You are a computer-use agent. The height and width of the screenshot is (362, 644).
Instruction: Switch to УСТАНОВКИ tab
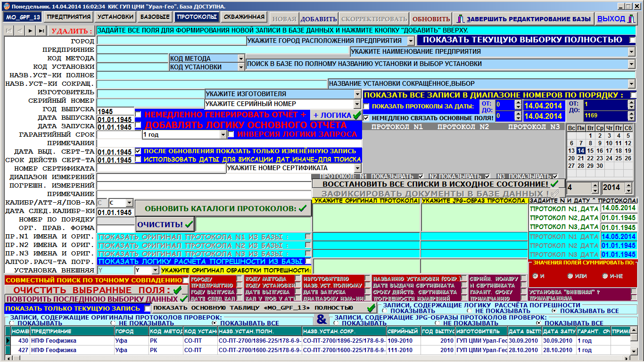coord(116,17)
